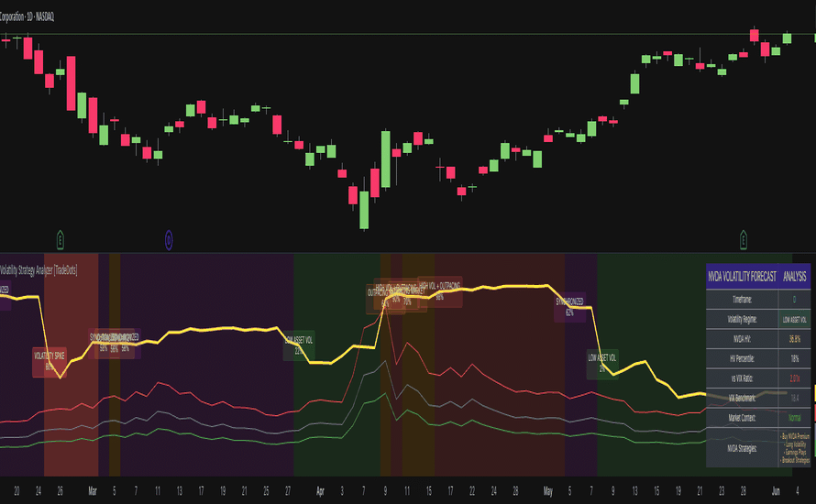The image size is (816, 504).
Task: Click the SYNCHRONIZED 62% label in May
Action: click(569, 306)
